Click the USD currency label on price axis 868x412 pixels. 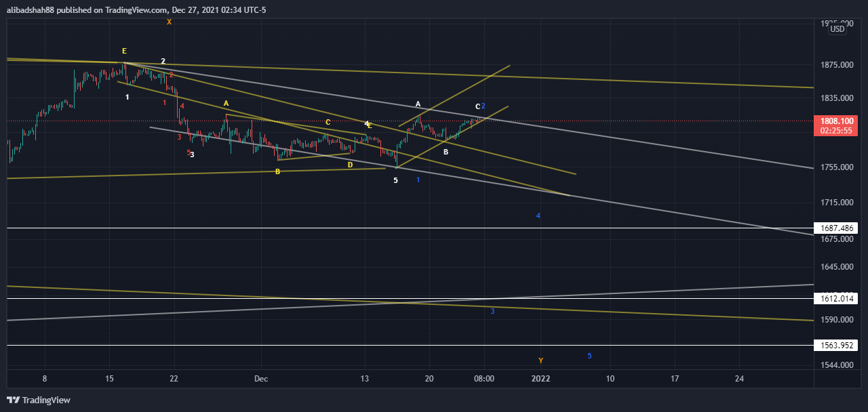click(838, 29)
